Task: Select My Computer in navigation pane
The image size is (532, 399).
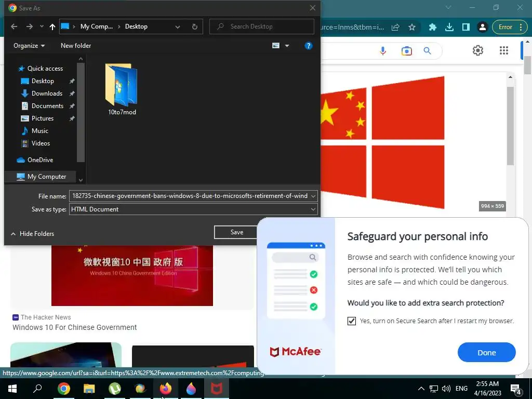Action: (x=46, y=177)
